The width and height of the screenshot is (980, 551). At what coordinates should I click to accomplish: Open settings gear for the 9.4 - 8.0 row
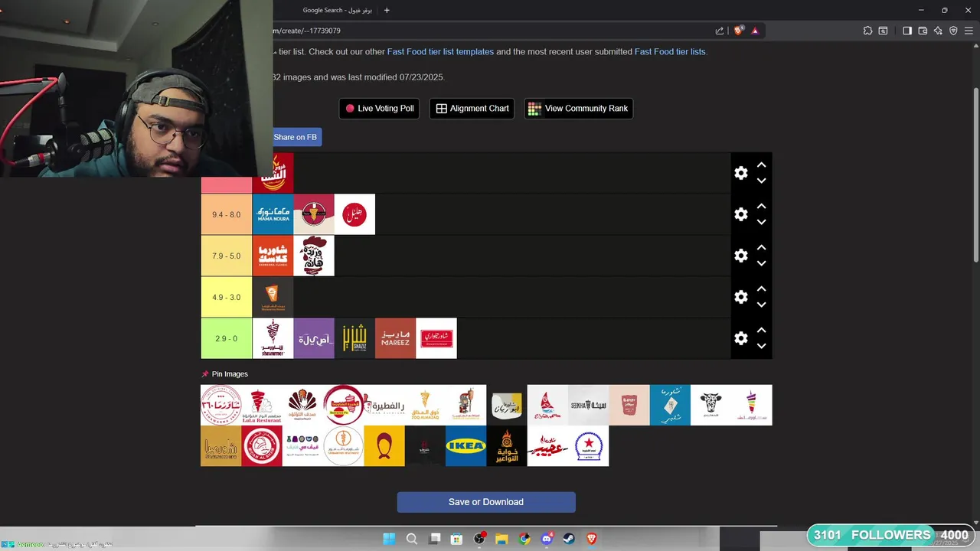tap(740, 214)
